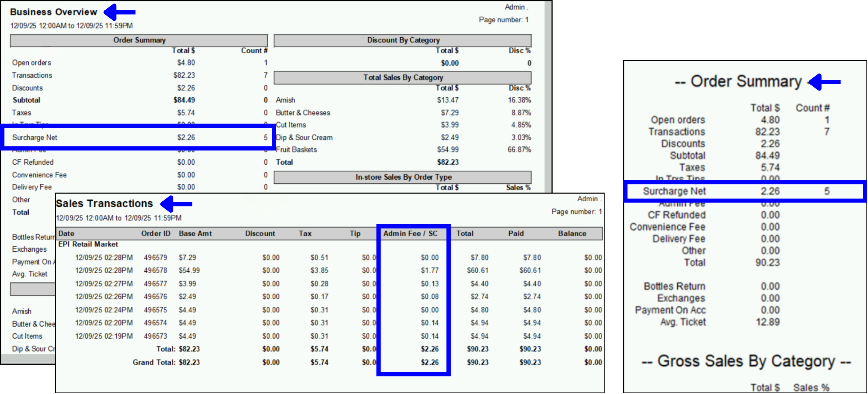The width and height of the screenshot is (868, 394).
Task: Select the Page number: 1 label
Action: 504,20
